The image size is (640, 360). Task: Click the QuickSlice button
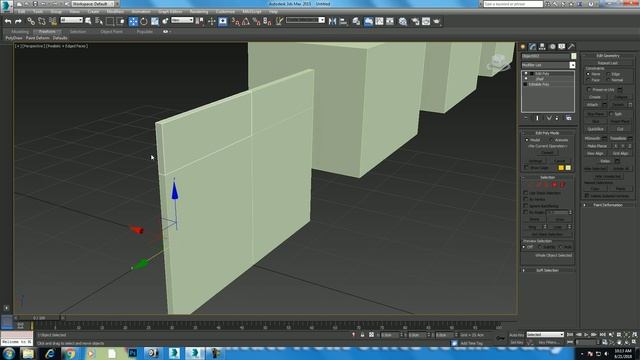point(596,129)
